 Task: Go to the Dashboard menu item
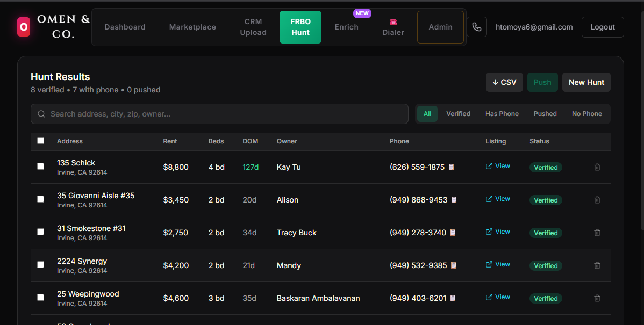pyautogui.click(x=125, y=26)
